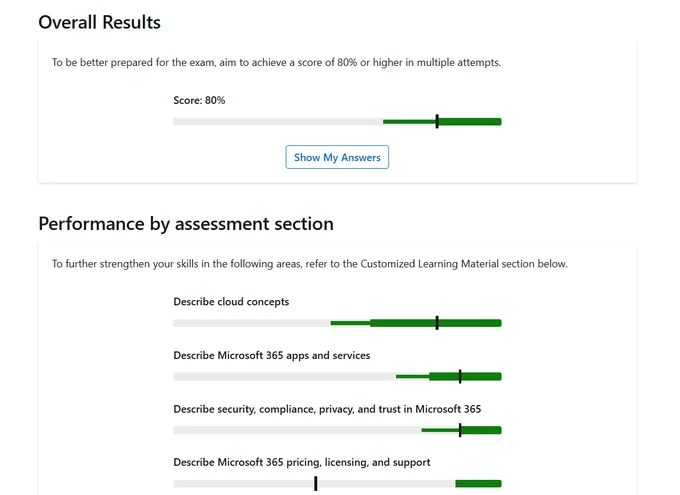The width and height of the screenshot is (680, 495).
Task: Click Describe Microsoft 365 apps and services label
Action: (271, 355)
